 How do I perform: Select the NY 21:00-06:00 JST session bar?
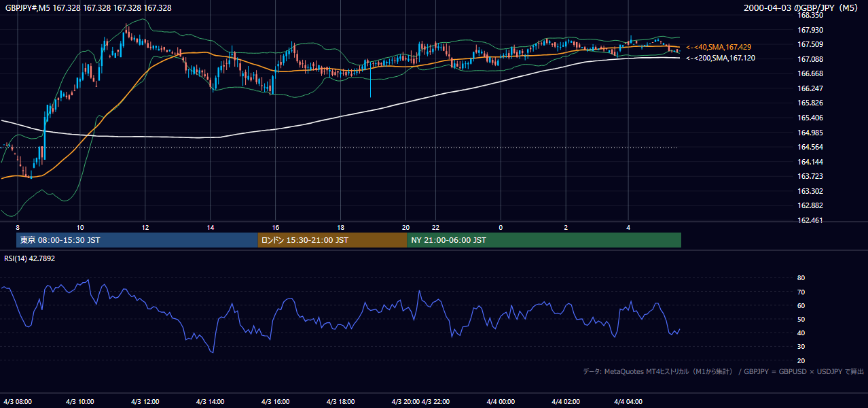(x=544, y=240)
